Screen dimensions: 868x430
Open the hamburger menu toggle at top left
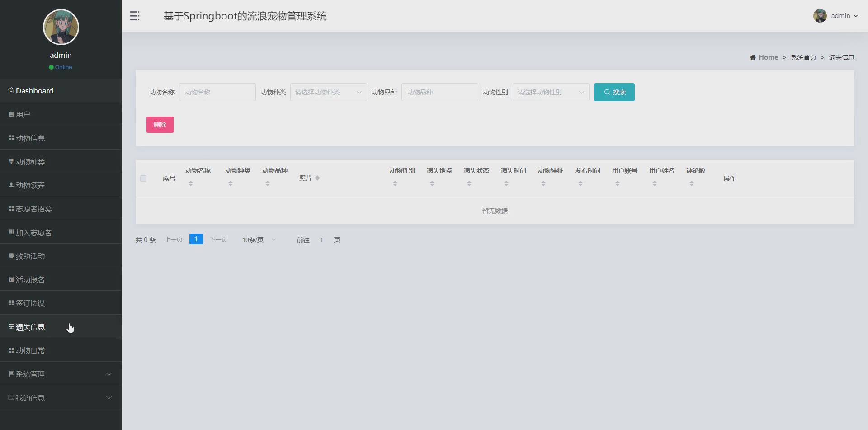(x=134, y=16)
